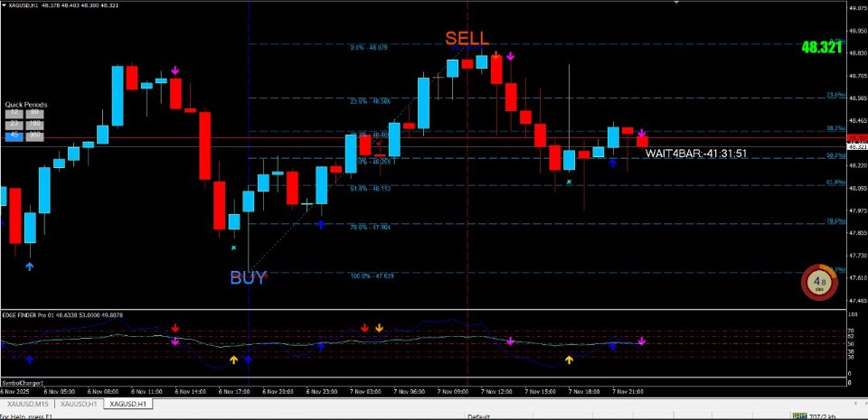Click the Default profile in the status bar
The image size is (868, 420).
click(477, 416)
